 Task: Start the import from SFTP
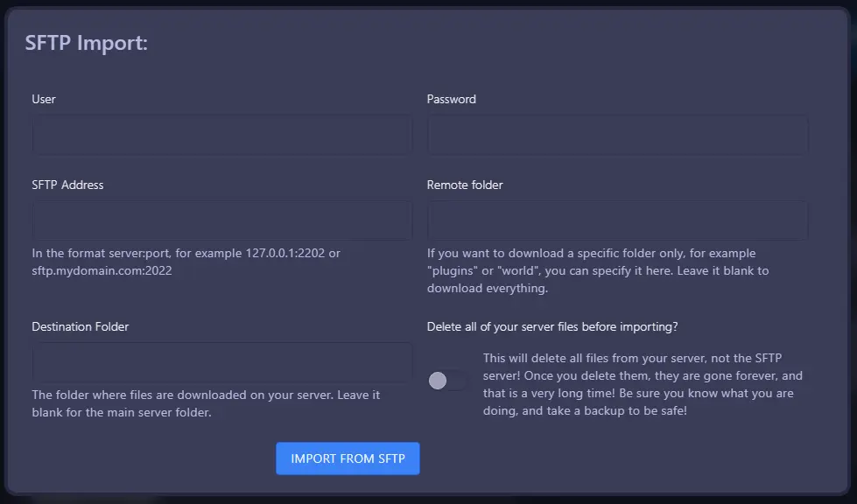(x=348, y=458)
